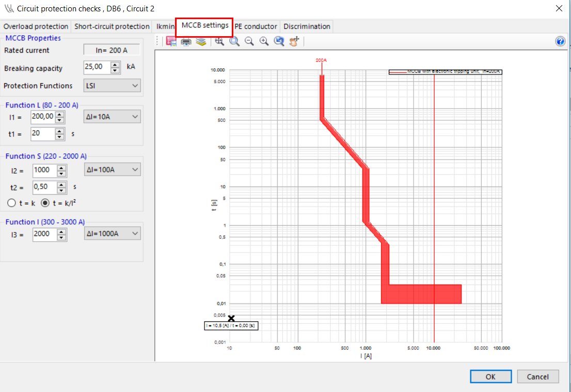Open the ΔI=10A step dropdown
This screenshot has height=392, width=571.
[x=112, y=117]
